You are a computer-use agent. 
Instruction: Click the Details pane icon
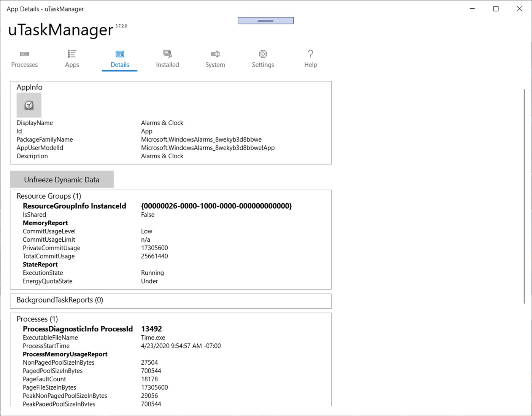(119, 54)
